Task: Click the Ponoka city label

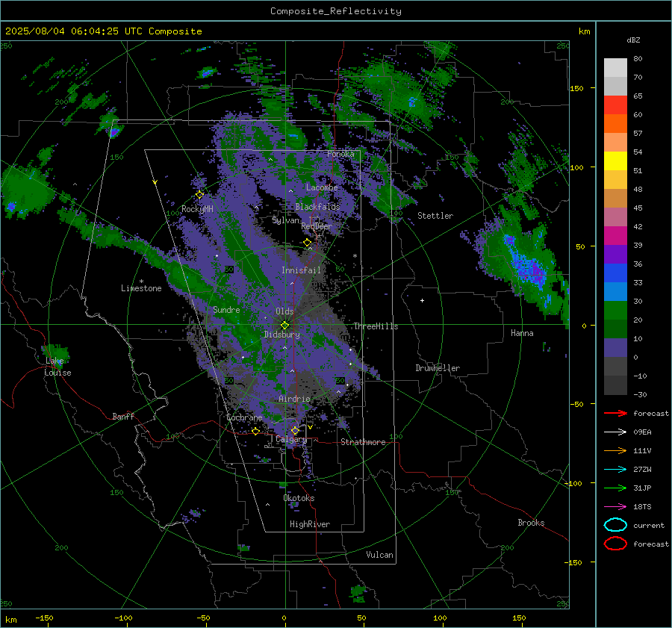Action: pyautogui.click(x=340, y=154)
